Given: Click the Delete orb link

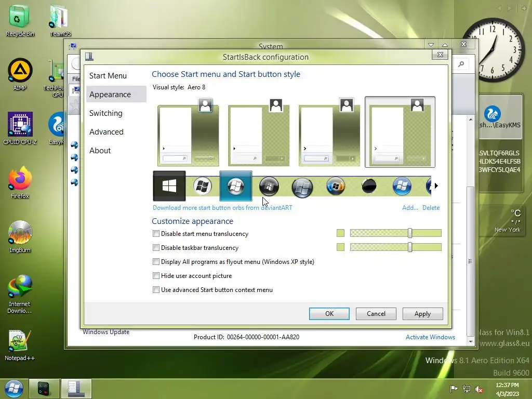Looking at the screenshot, I should pyautogui.click(x=431, y=208).
